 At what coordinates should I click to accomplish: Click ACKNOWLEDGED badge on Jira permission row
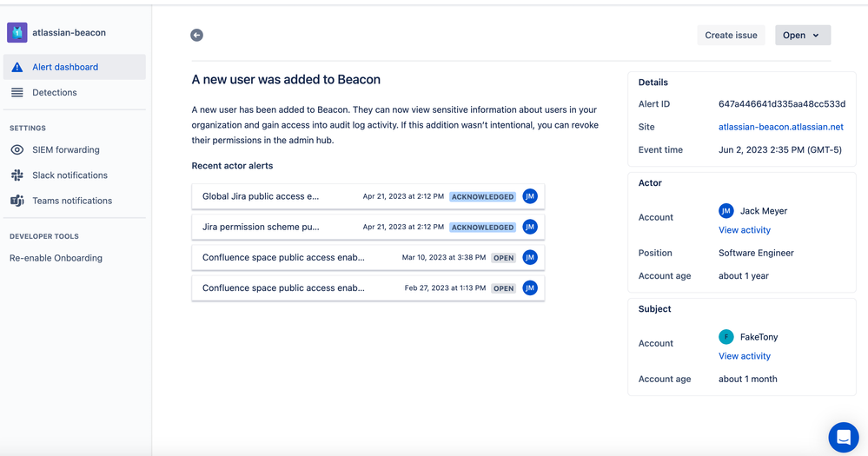click(483, 227)
